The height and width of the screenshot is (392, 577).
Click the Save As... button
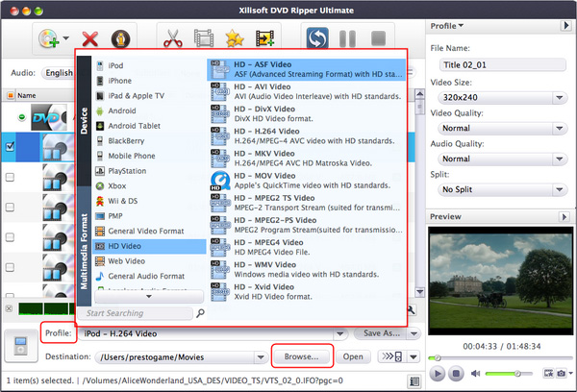pyautogui.click(x=381, y=333)
